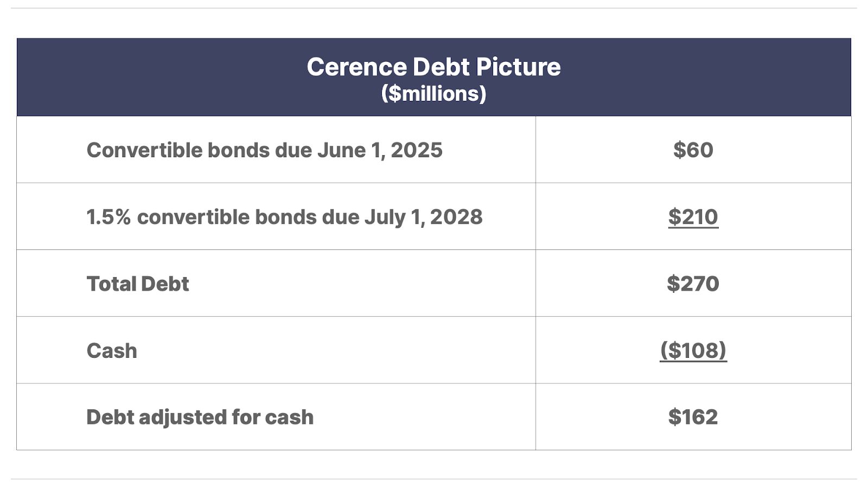Screen dimensions: 868x488
Task: Click the underlined $210 amount
Action: click(x=693, y=217)
